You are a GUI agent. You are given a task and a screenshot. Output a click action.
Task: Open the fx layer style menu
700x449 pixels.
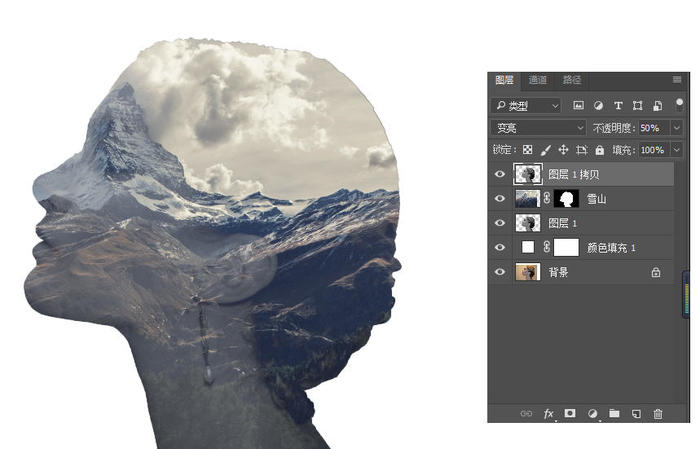(x=548, y=414)
